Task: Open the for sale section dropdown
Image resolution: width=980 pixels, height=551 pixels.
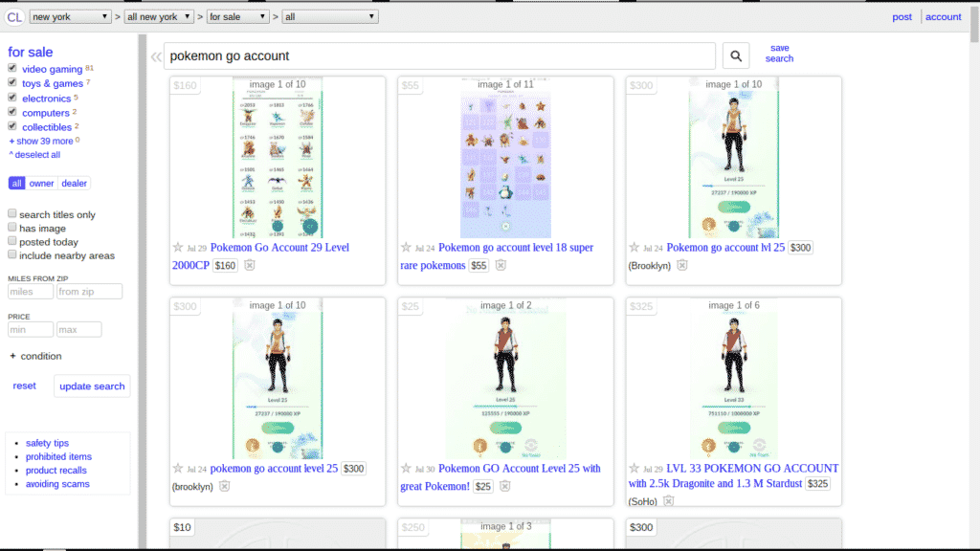Action: (237, 17)
